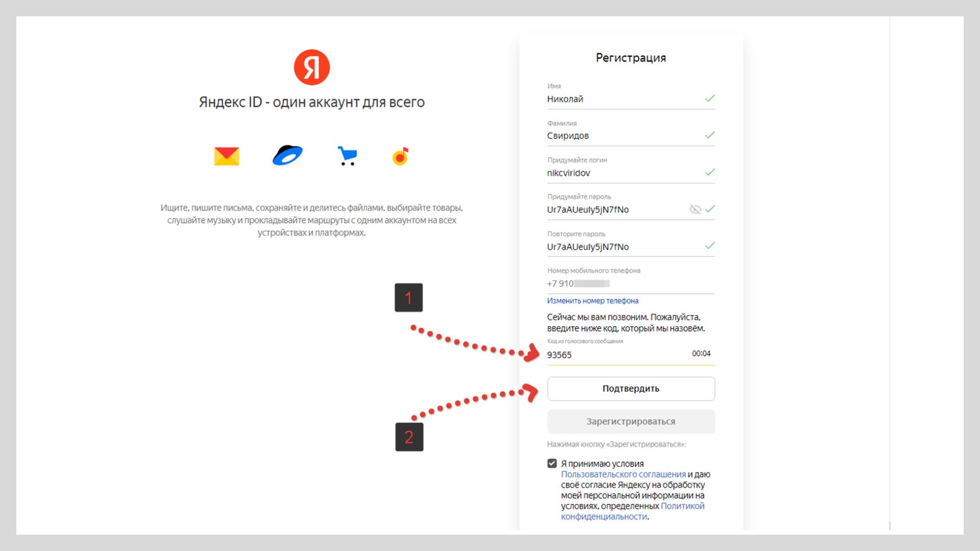Click the Подтвердить button
This screenshot has width=980, height=551.
[x=631, y=389]
